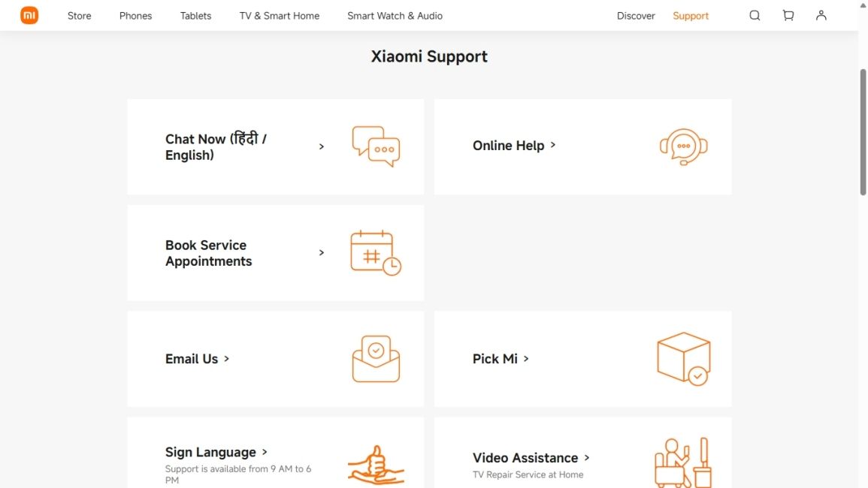Click the Xiaomi Support heading
Image resolution: width=868 pixels, height=488 pixels.
pos(429,56)
